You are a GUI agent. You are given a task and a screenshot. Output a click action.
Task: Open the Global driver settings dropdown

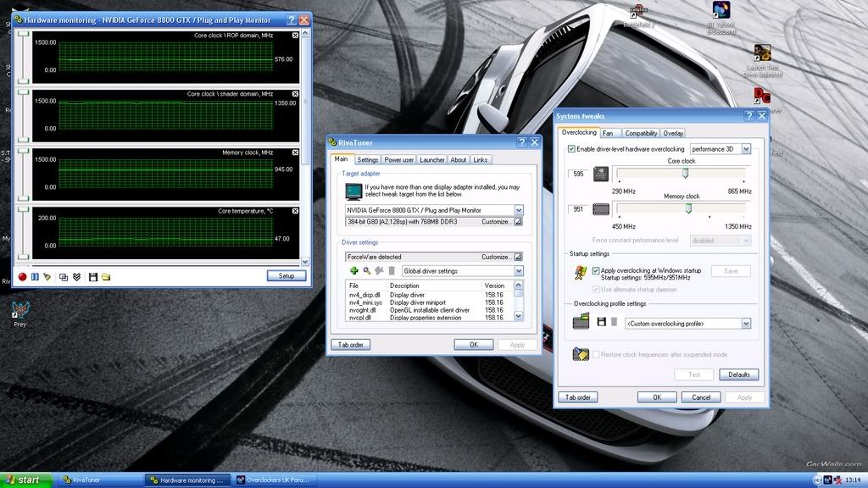point(519,271)
